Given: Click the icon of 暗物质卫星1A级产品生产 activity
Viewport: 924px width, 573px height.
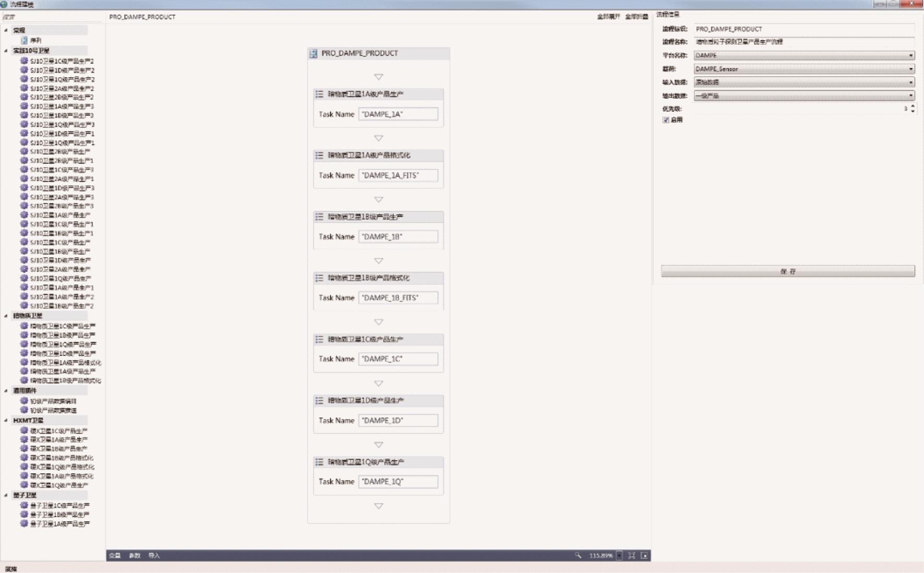Looking at the screenshot, I should point(319,94).
